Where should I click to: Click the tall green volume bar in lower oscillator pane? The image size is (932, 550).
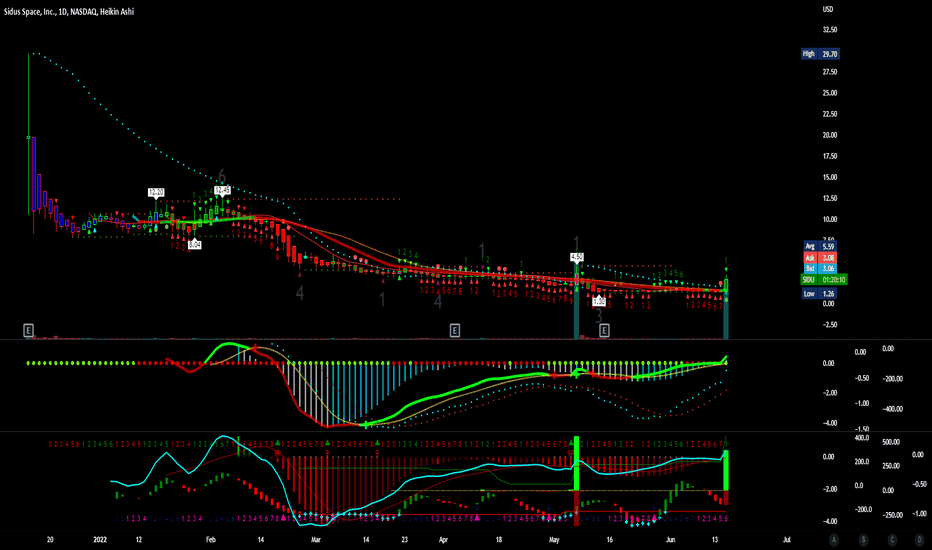(576, 464)
